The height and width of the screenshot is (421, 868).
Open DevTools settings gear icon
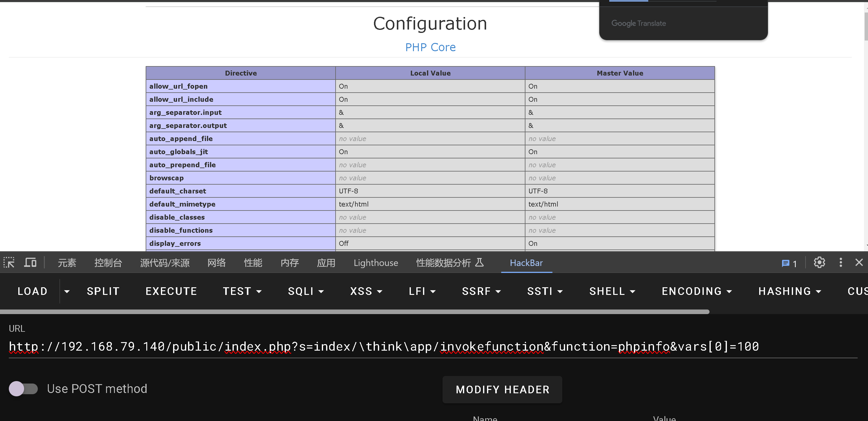point(819,262)
